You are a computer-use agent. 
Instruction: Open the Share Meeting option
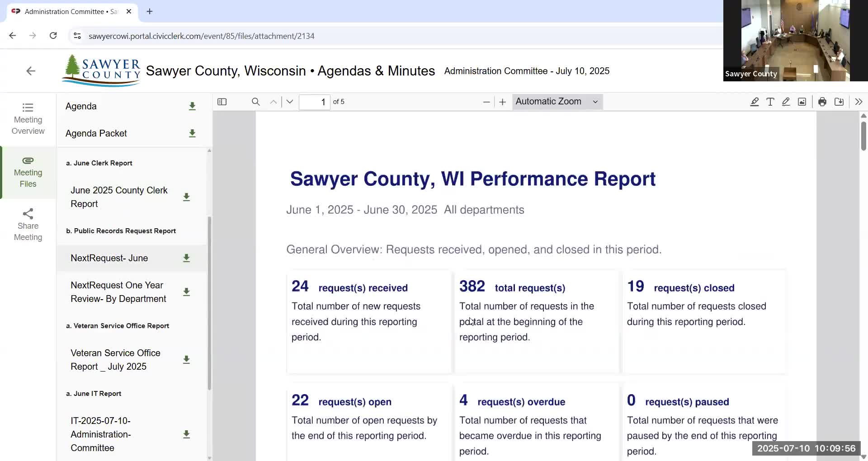[28, 225]
